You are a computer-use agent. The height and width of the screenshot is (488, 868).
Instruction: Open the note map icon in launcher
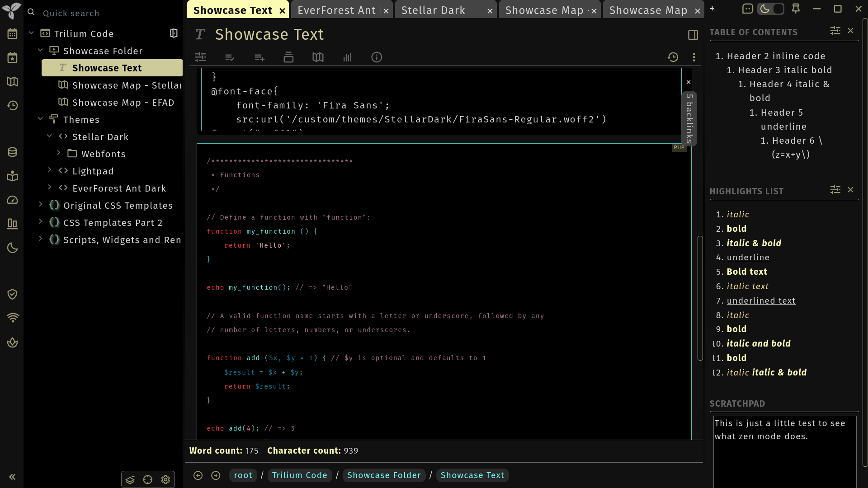[x=12, y=82]
